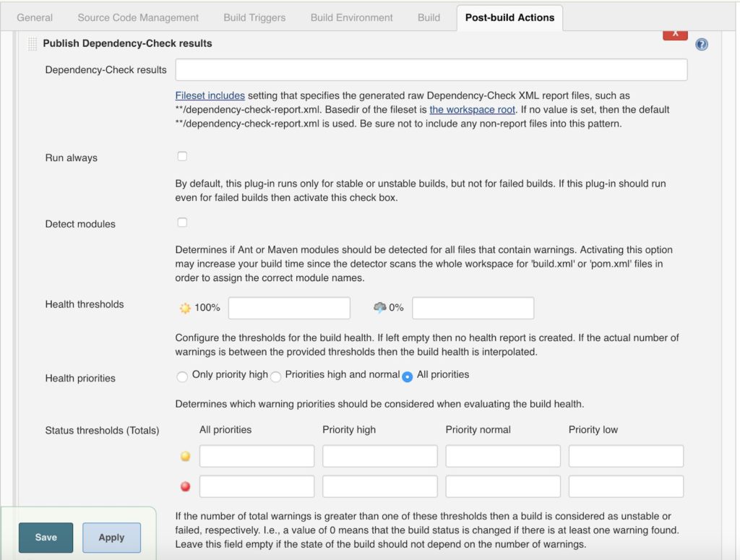Click the yellow unstable status ball icon
Viewport: 740px width, 560px height.
pos(185,457)
